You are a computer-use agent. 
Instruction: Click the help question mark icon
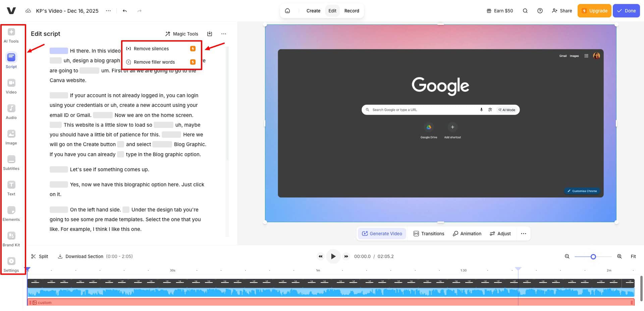tap(540, 11)
